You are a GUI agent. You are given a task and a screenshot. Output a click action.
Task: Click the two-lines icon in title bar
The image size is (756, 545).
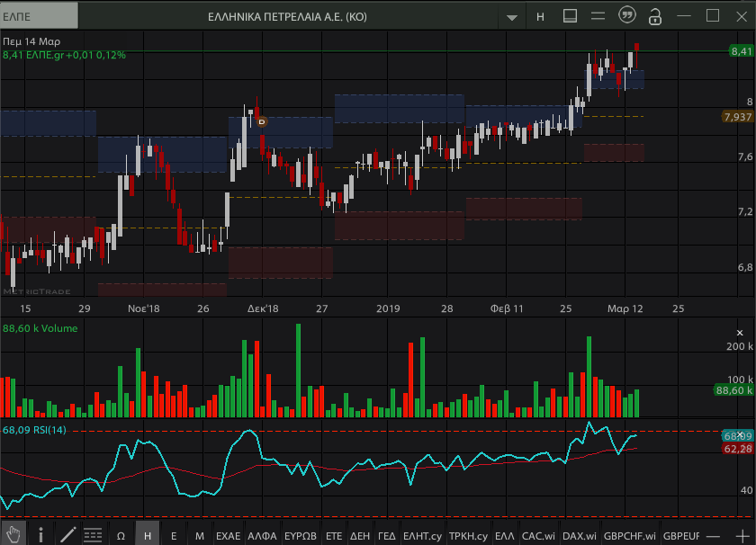[598, 16]
